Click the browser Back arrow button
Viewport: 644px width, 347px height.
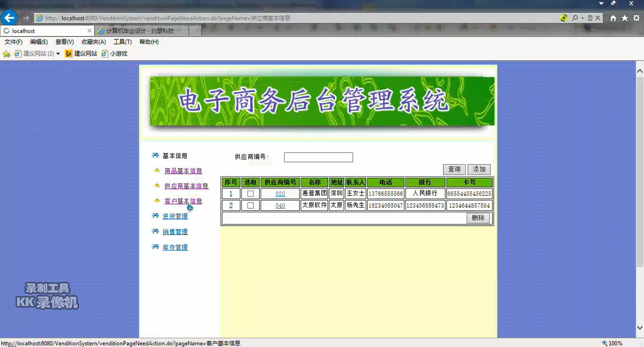click(9, 18)
